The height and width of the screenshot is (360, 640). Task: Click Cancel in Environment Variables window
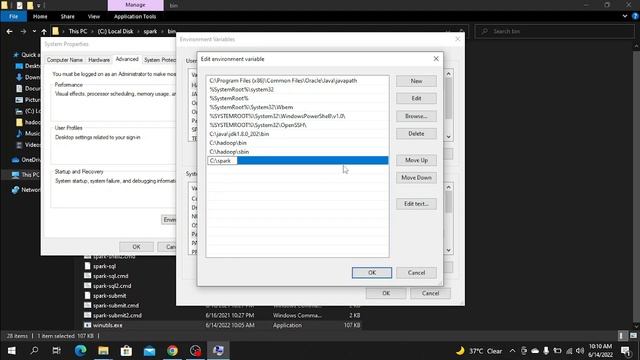(430, 293)
